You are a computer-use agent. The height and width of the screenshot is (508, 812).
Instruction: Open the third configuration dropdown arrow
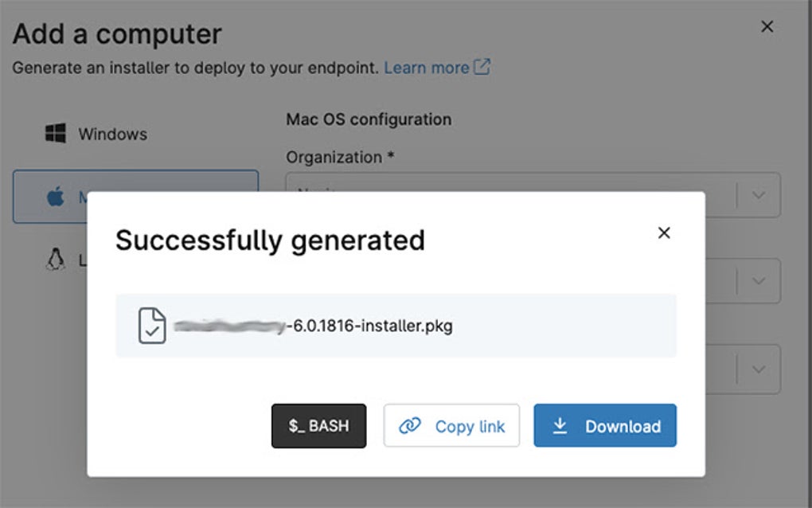(x=759, y=369)
